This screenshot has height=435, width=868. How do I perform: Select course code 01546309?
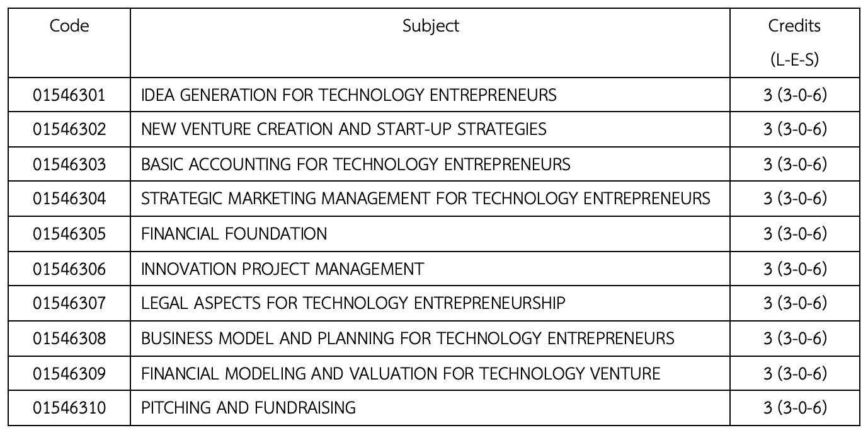click(69, 373)
